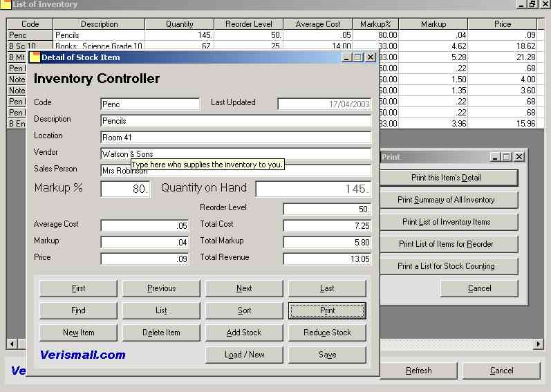The height and width of the screenshot is (392, 551).
Task: Click the Price column header
Action: tap(503, 24)
